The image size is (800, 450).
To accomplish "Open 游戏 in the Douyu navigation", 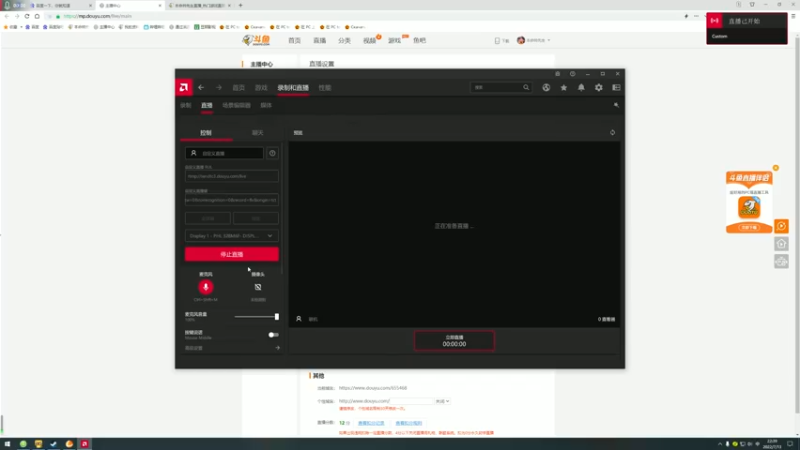I will (394, 40).
